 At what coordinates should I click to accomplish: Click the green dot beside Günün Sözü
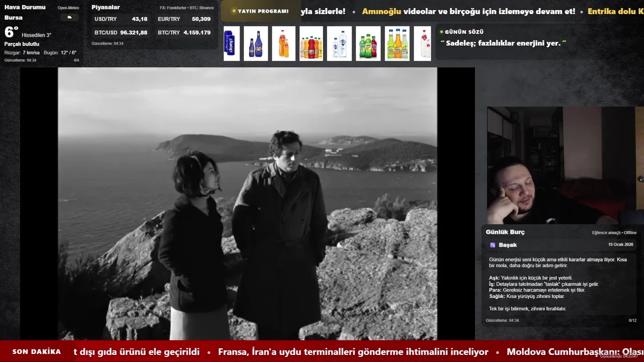click(x=441, y=32)
